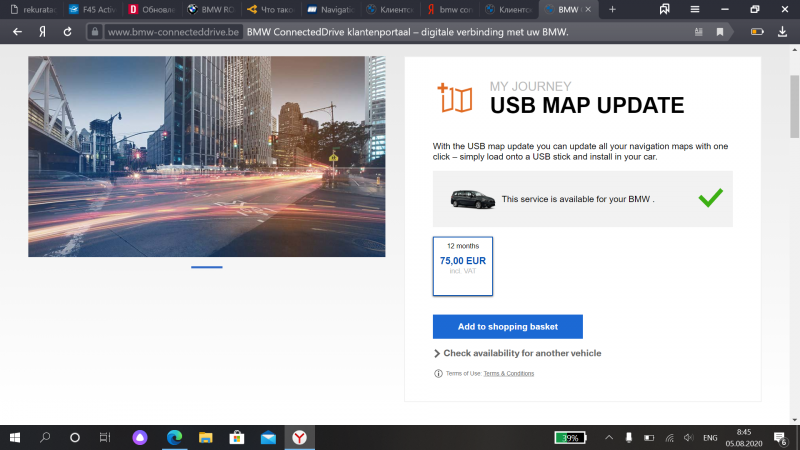800x450 pixels.
Task: Open the Cortana circle icon
Action: click(74, 437)
